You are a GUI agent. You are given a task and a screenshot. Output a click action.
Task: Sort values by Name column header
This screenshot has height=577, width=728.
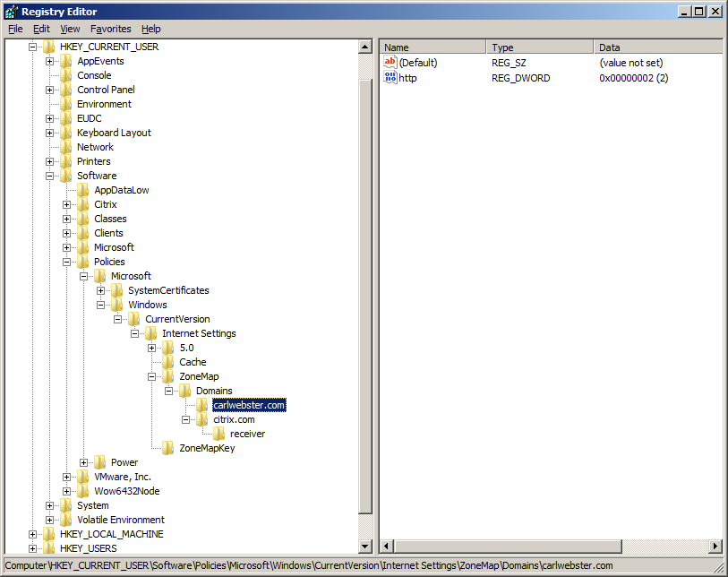pos(433,47)
